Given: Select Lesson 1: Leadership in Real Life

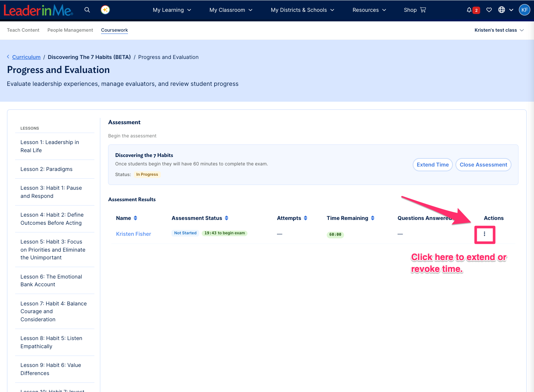Looking at the screenshot, I should pos(55,146).
